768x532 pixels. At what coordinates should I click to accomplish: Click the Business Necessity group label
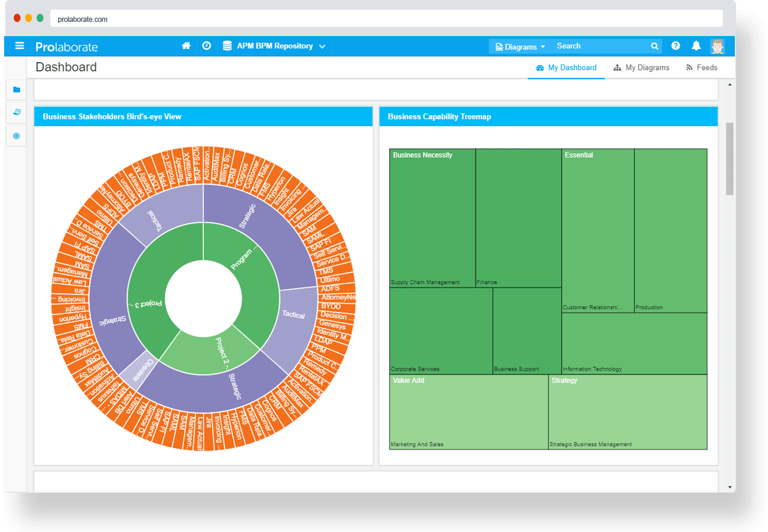(x=423, y=155)
